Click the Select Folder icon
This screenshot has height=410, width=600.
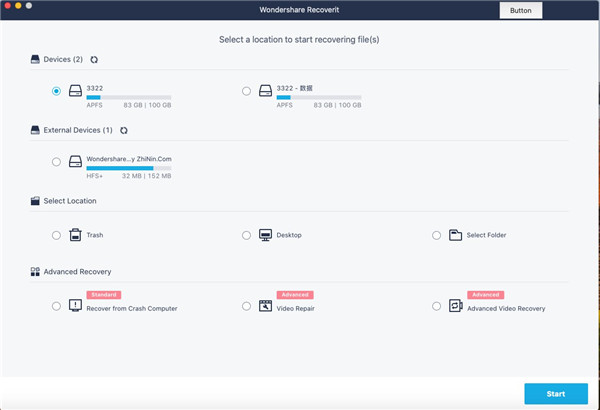point(455,235)
